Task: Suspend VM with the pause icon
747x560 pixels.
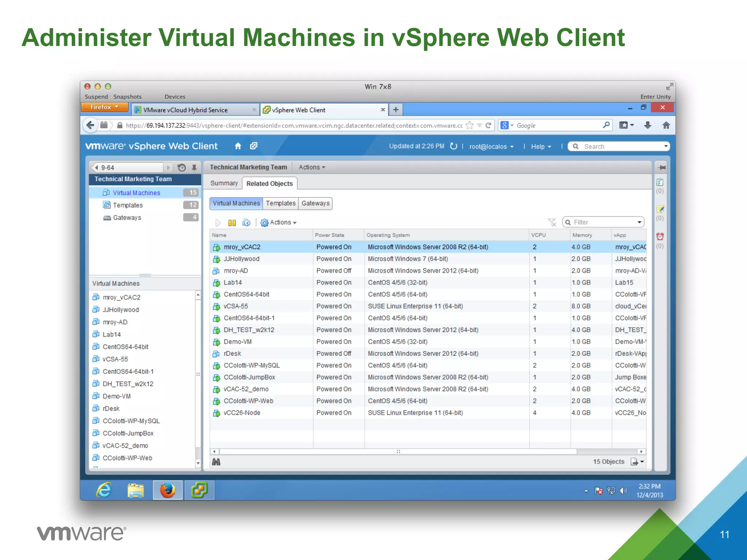Action: [232, 222]
